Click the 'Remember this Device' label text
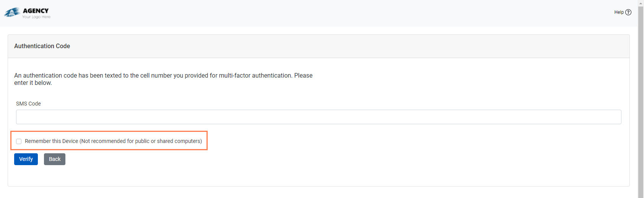Image resolution: width=644 pixels, height=198 pixels. click(51, 141)
